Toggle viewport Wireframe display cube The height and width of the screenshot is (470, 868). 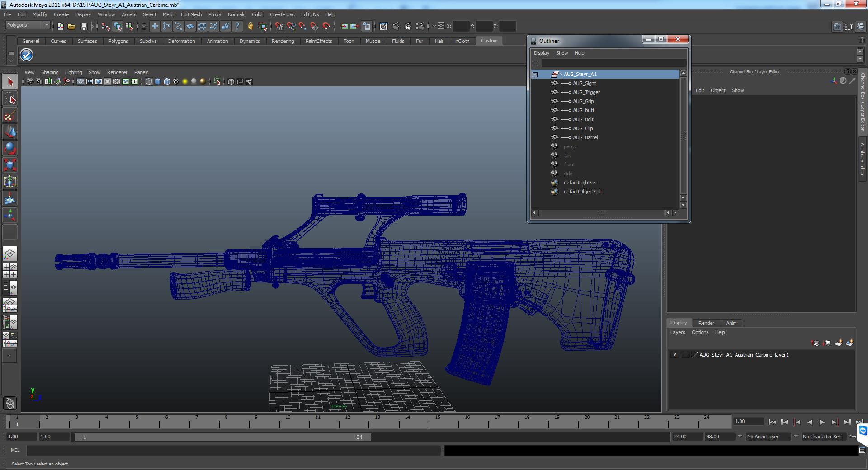(x=149, y=81)
